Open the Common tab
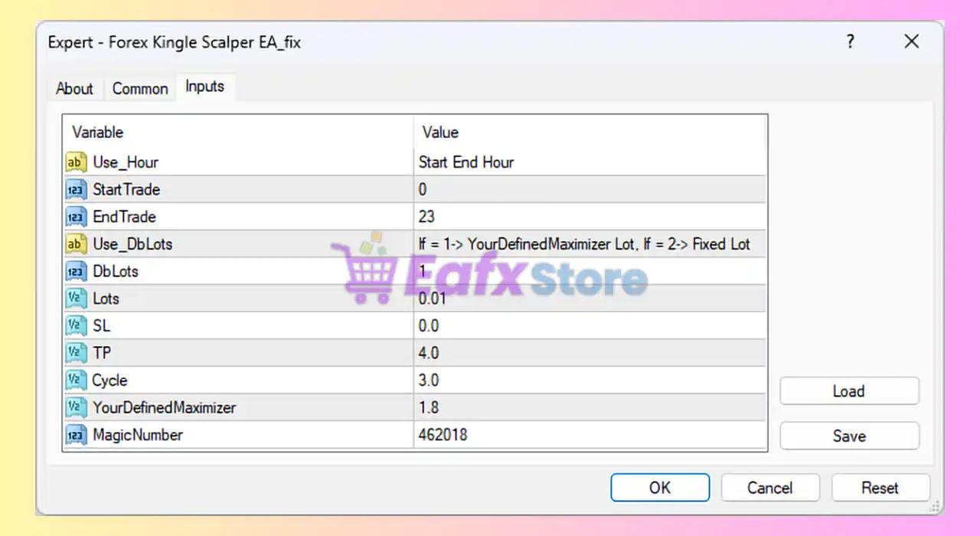The image size is (980, 536). point(140,89)
